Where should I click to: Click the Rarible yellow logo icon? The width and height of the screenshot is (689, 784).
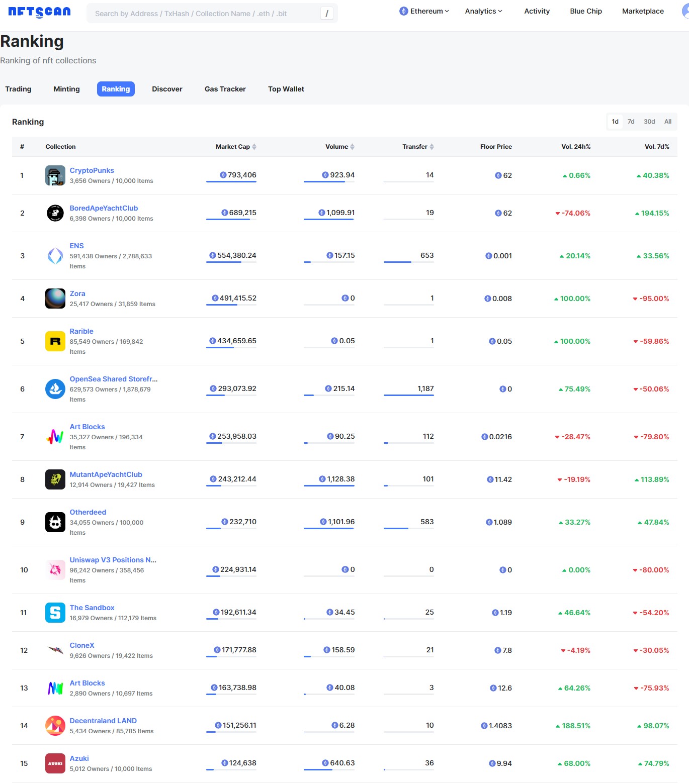(x=55, y=341)
